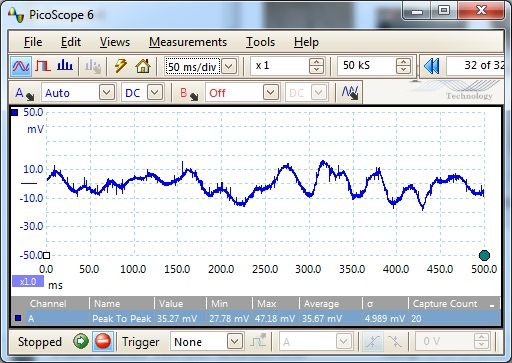Close the PicoScope window
This screenshot has height=363, width=512.
481,11
